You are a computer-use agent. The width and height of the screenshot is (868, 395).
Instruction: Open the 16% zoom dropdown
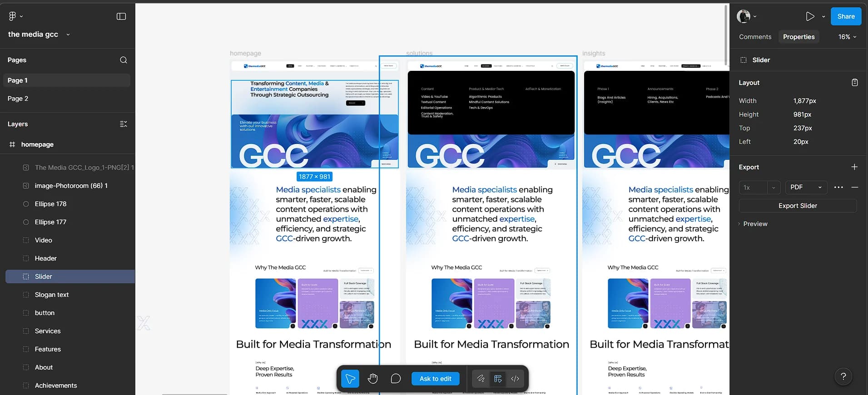coord(847,37)
